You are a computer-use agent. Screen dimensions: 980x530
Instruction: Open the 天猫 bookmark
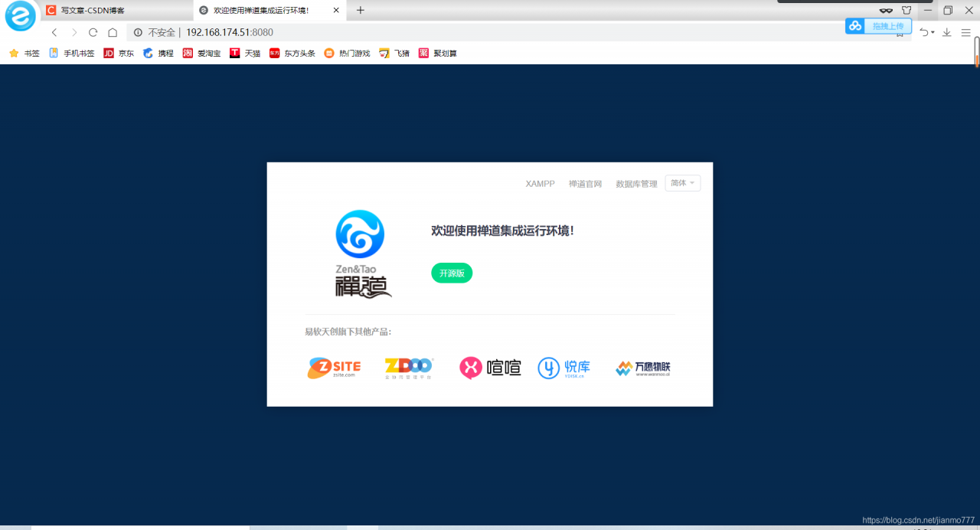[245, 54]
